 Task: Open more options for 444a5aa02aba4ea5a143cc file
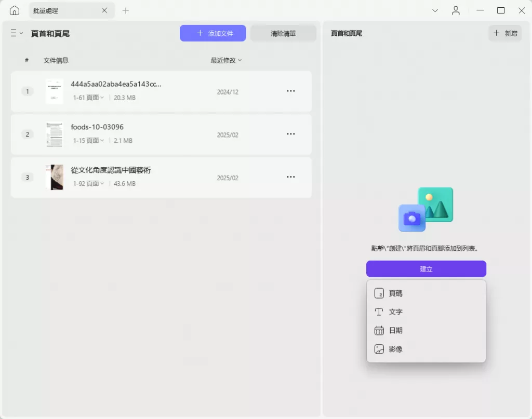coord(291,91)
